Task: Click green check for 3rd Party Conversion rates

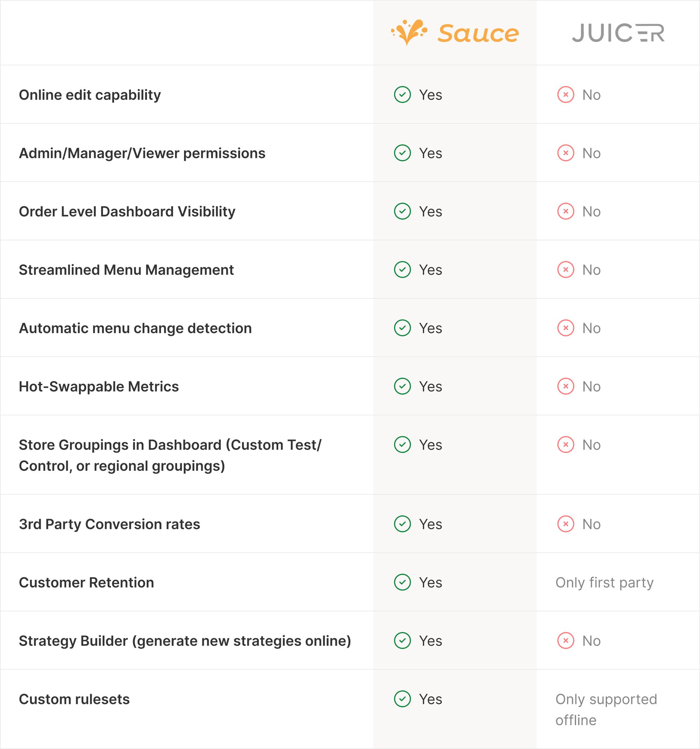Action: click(x=402, y=524)
